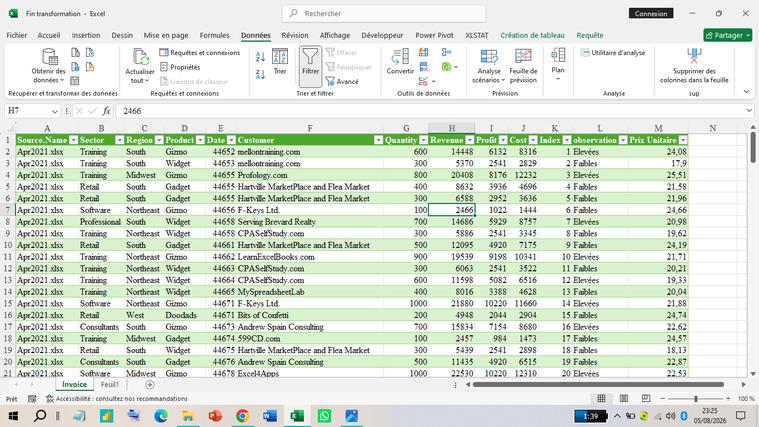The width and height of the screenshot is (759, 427).
Task: Select row header 10
Action: pyautogui.click(x=8, y=245)
